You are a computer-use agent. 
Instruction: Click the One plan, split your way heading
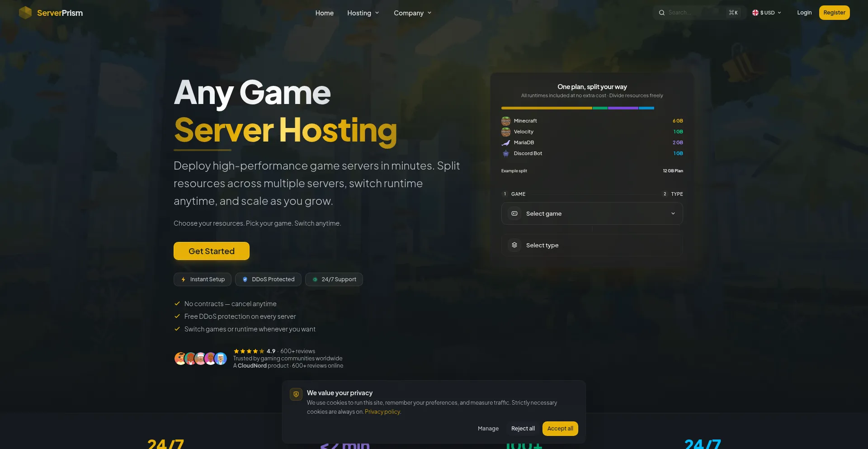(592, 87)
